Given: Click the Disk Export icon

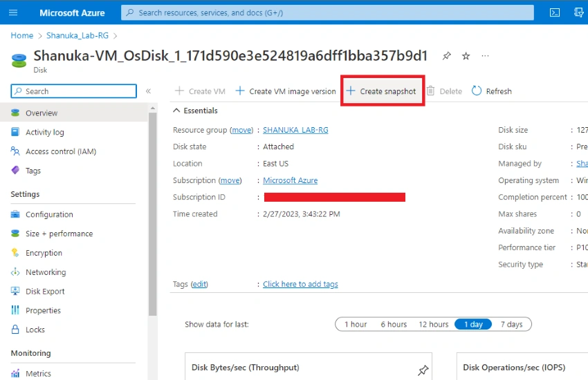Looking at the screenshot, I should [15, 291].
